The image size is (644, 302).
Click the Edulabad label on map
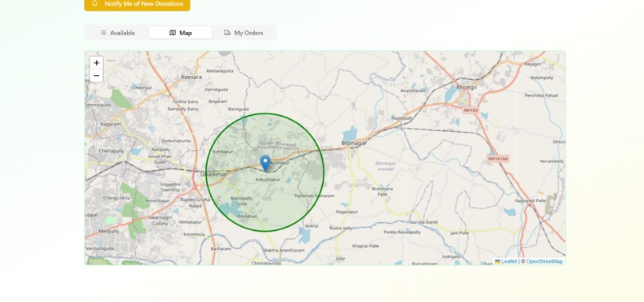pyautogui.click(x=247, y=217)
